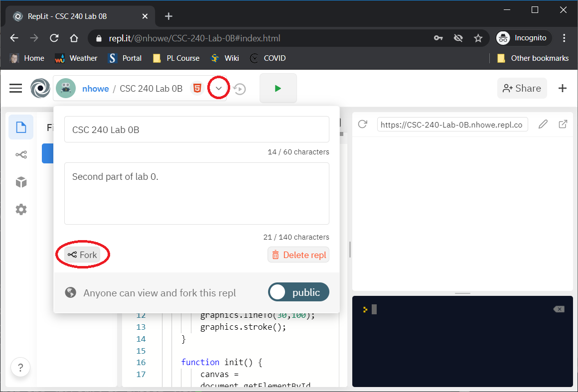Go to the browser home page

74,38
